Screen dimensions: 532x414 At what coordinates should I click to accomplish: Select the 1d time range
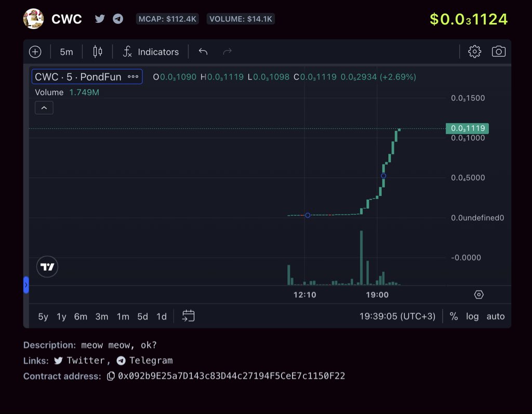[162, 317]
